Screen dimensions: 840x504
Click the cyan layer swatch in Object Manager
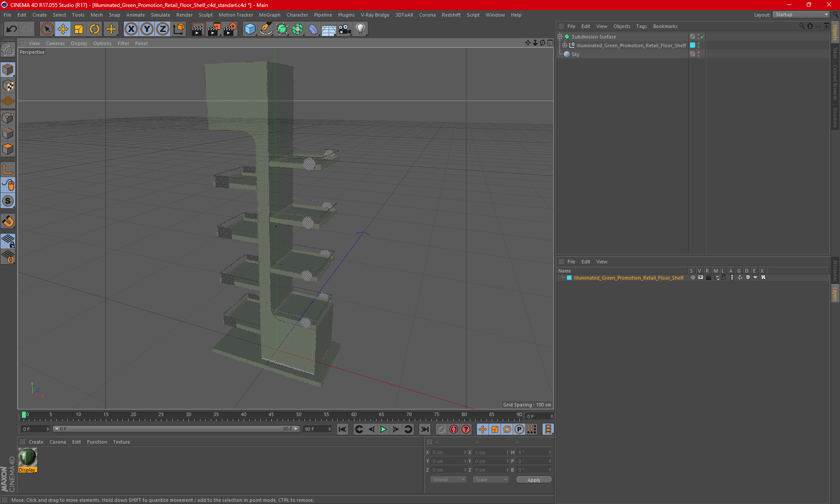coord(693,45)
